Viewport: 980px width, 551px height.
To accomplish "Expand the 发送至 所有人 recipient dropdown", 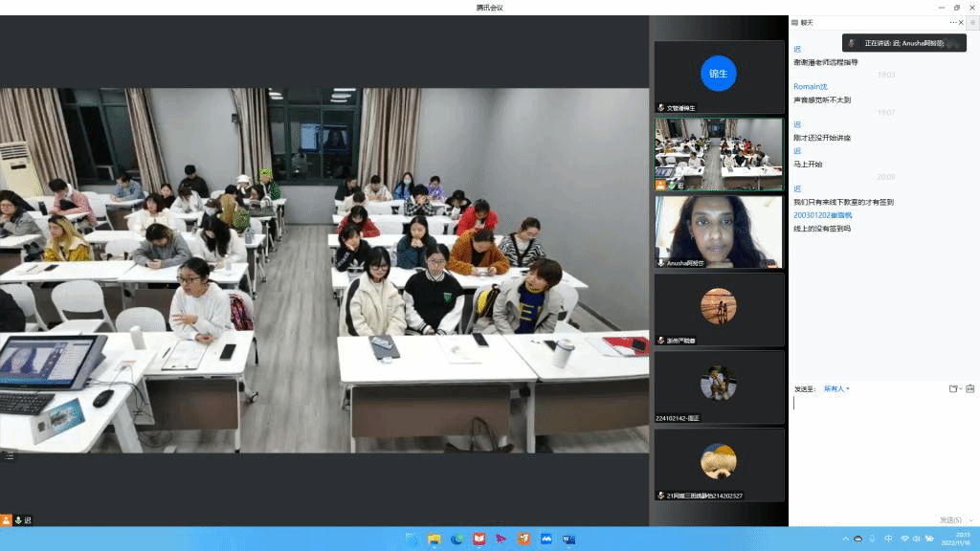I will pyautogui.click(x=836, y=388).
